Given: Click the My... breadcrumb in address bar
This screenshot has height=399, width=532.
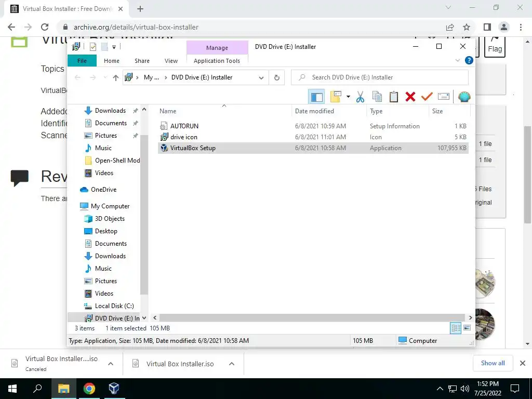Looking at the screenshot, I should coord(151,77).
